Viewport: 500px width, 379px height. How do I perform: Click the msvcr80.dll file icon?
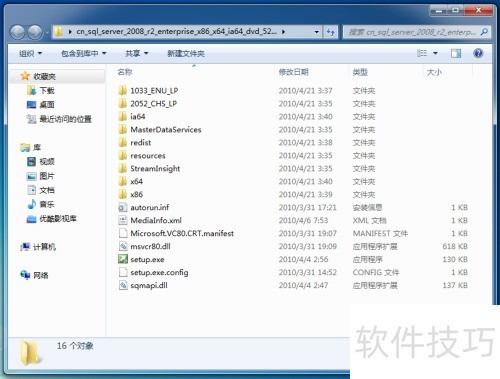[x=123, y=246]
